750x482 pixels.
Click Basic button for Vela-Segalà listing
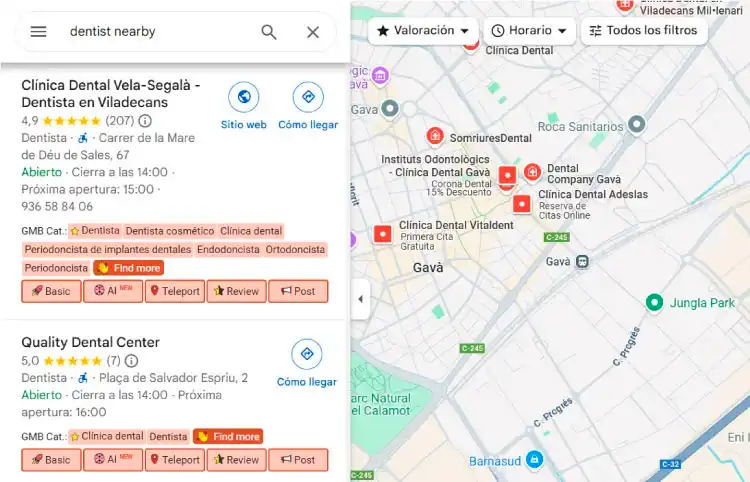pos(51,291)
